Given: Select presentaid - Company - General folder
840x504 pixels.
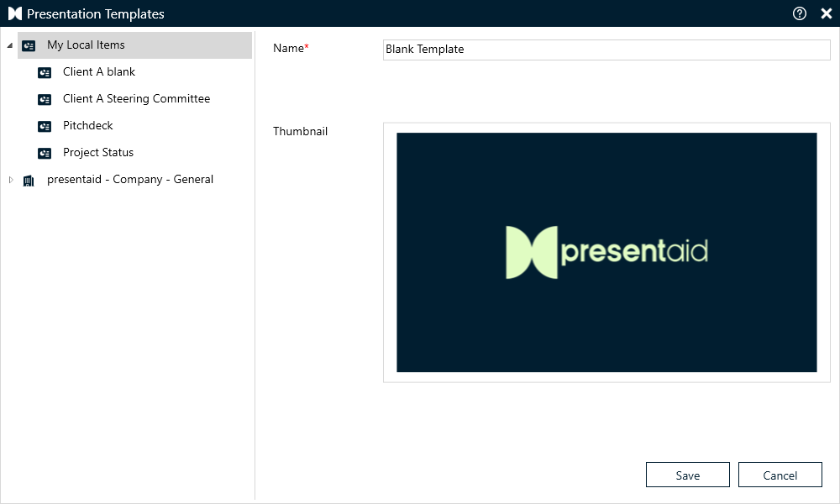Looking at the screenshot, I should coord(130,180).
